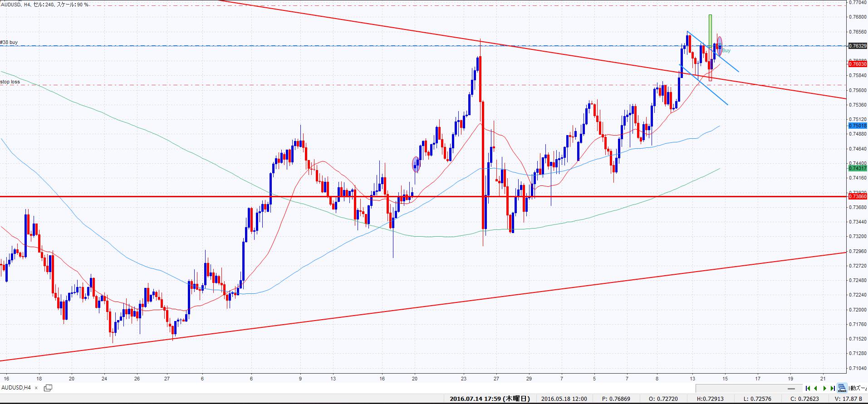This screenshot has width=868, height=404.
Task: Click the blue 0.75018 moving average tag
Action: click(x=858, y=126)
